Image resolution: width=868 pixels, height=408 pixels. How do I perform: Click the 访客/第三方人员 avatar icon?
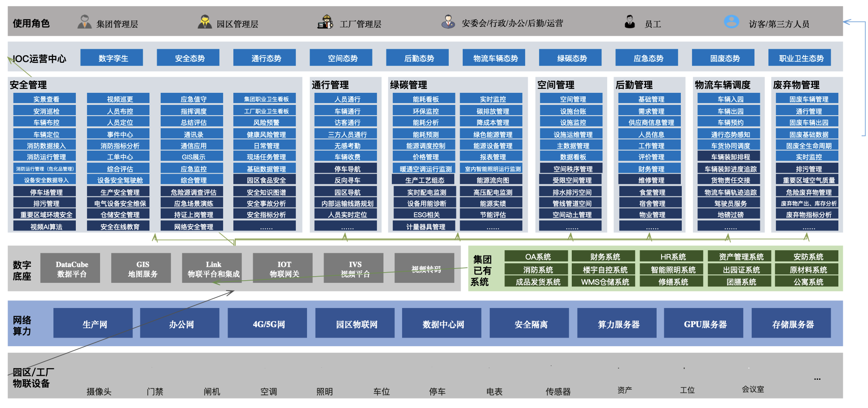click(x=732, y=21)
